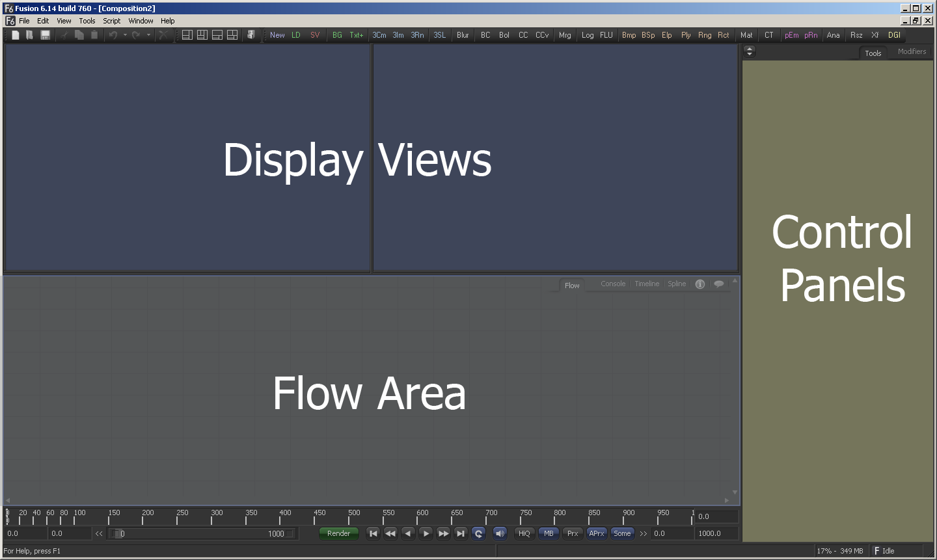This screenshot has height=560, width=937.
Task: Open the View menu
Action: click(64, 21)
